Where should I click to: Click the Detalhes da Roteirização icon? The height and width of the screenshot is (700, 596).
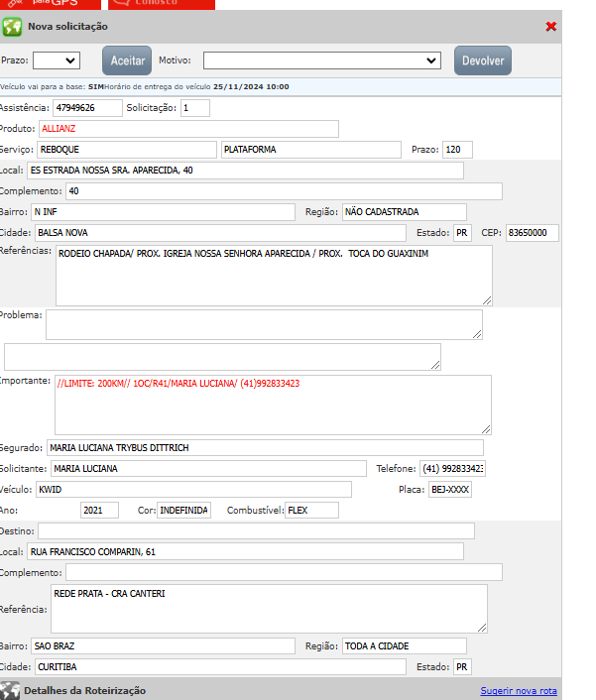(x=10, y=690)
